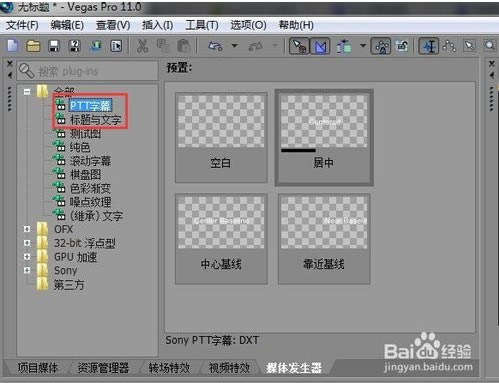Toggle Ignore Event Grouping icon
The image size is (499, 383).
(x=402, y=46)
